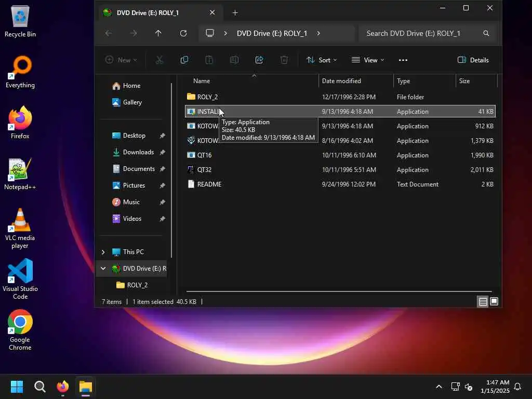Open the Windows Start menu

point(17,387)
